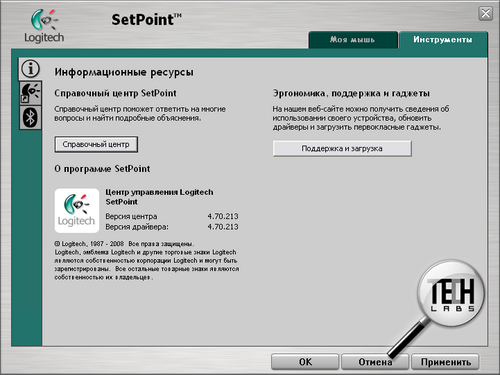Apply changes with the Применить button
The height and width of the screenshot is (375, 500).
pyautogui.click(x=445, y=362)
